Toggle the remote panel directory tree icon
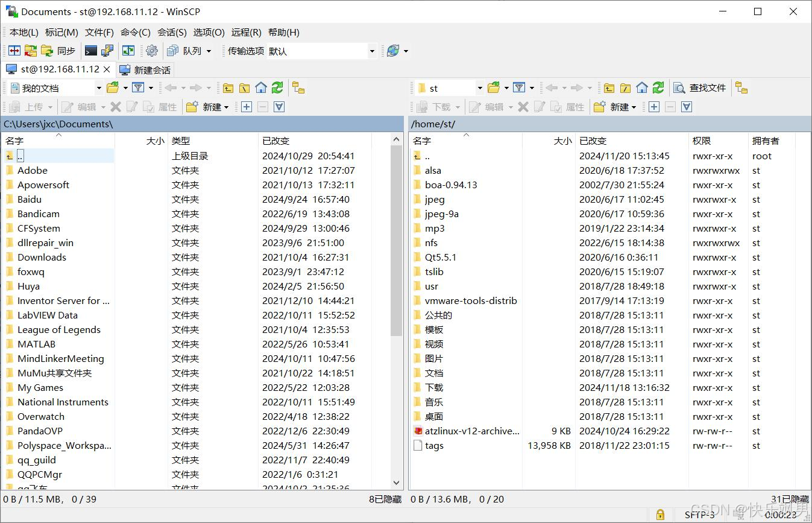The height and width of the screenshot is (523, 812). coord(741,88)
